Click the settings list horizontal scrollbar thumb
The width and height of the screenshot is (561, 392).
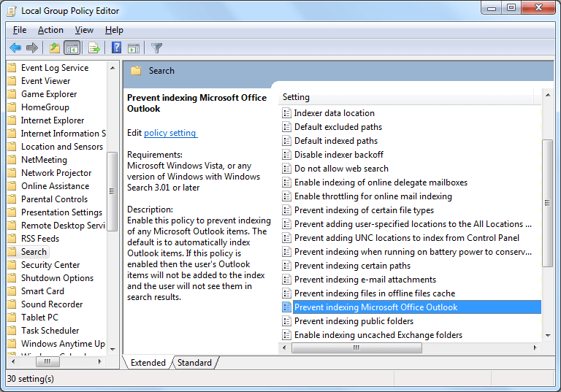click(x=356, y=347)
